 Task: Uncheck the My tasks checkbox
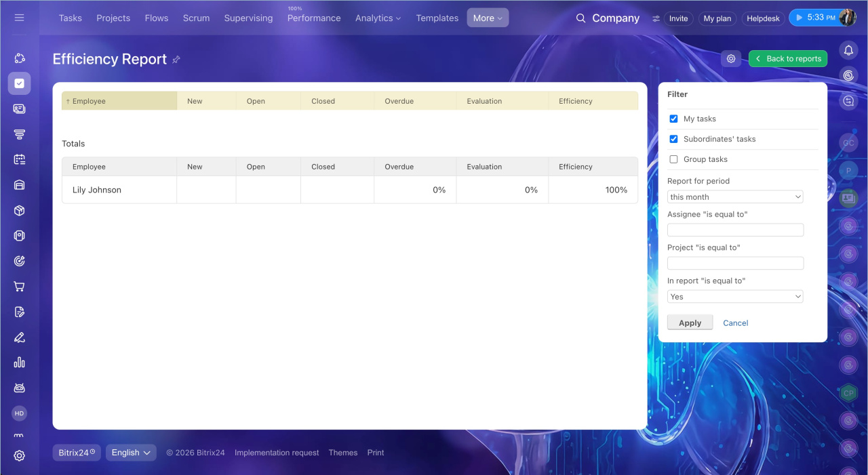673,119
